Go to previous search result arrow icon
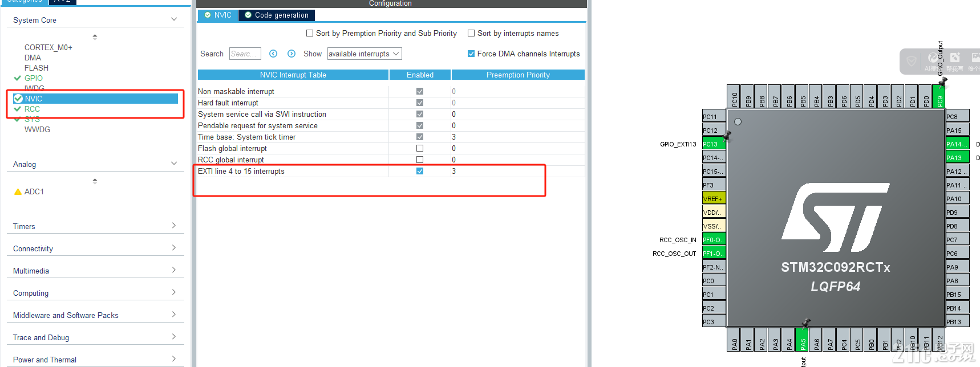Image resolution: width=980 pixels, height=367 pixels. [273, 54]
